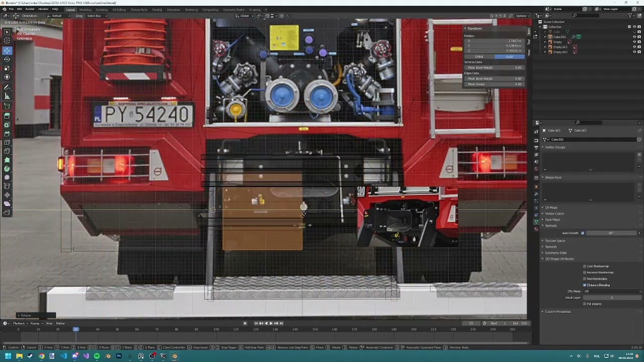The width and height of the screenshot is (644, 362).
Task: Open the Tool properties tab
Action: [536, 131]
